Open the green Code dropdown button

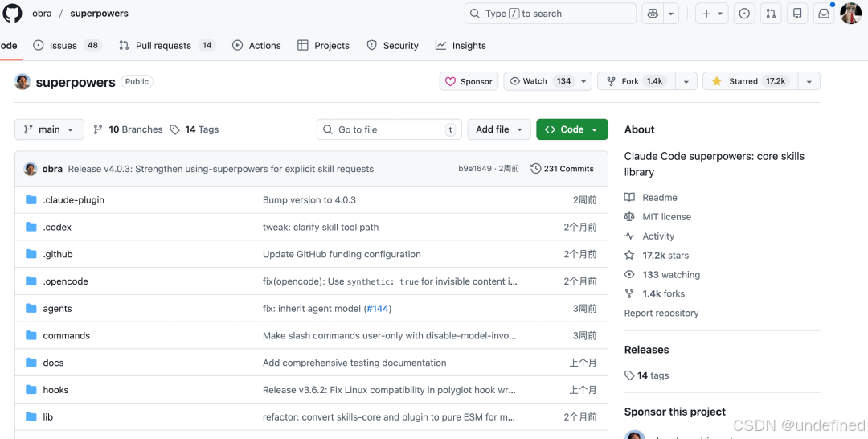pyautogui.click(x=572, y=129)
